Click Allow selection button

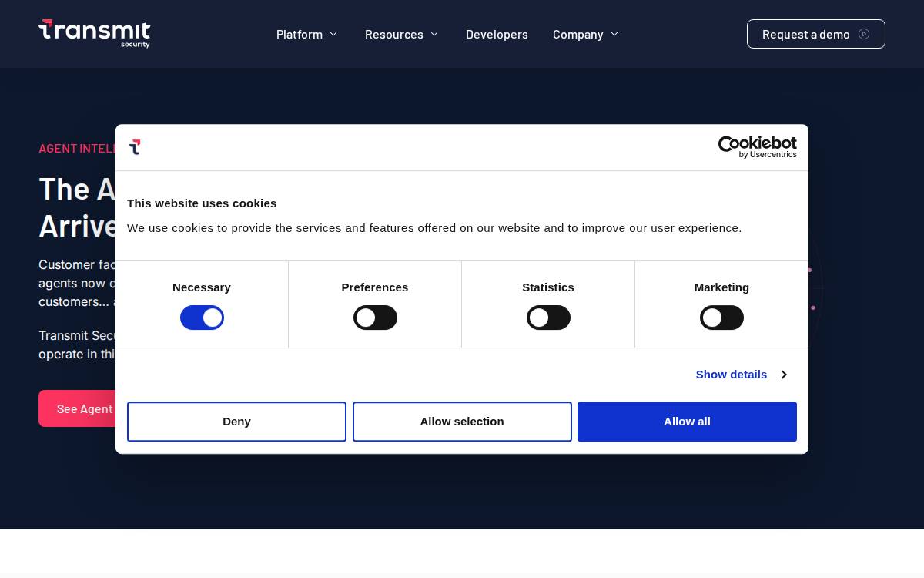[462, 422]
